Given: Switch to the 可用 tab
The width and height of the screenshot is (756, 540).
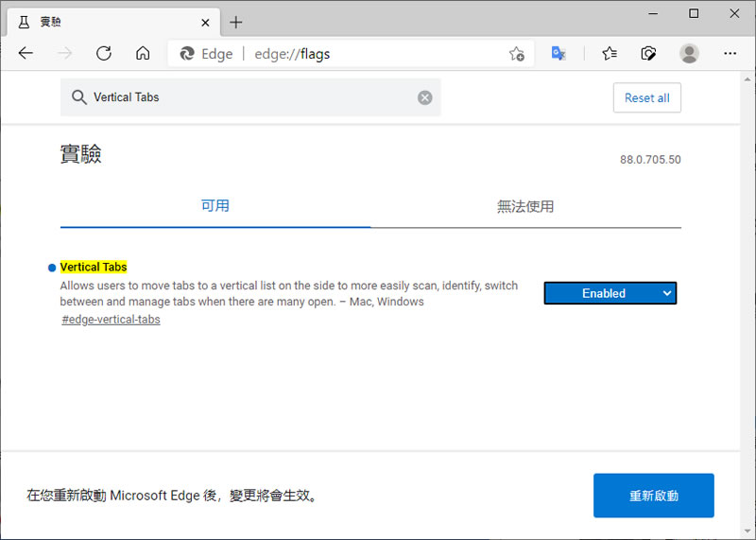Looking at the screenshot, I should coord(215,206).
